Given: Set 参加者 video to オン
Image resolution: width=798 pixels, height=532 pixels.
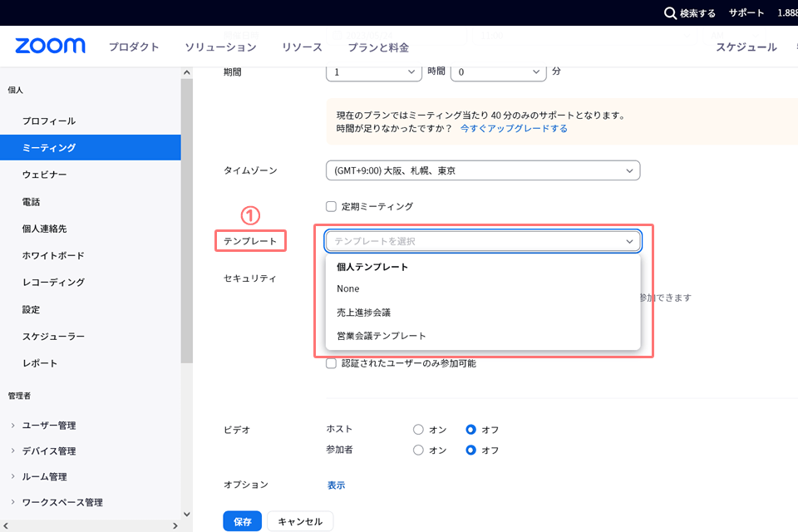Looking at the screenshot, I should pos(418,450).
